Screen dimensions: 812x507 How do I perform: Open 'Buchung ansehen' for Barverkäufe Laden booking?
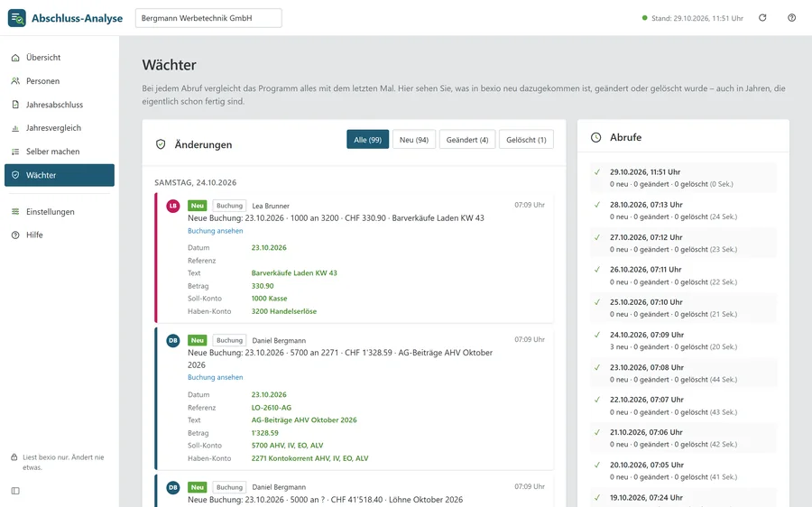coord(215,231)
